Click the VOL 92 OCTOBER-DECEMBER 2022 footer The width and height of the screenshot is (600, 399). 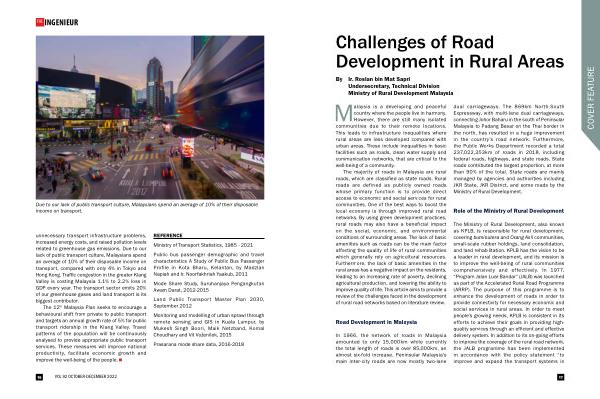pos(86,377)
